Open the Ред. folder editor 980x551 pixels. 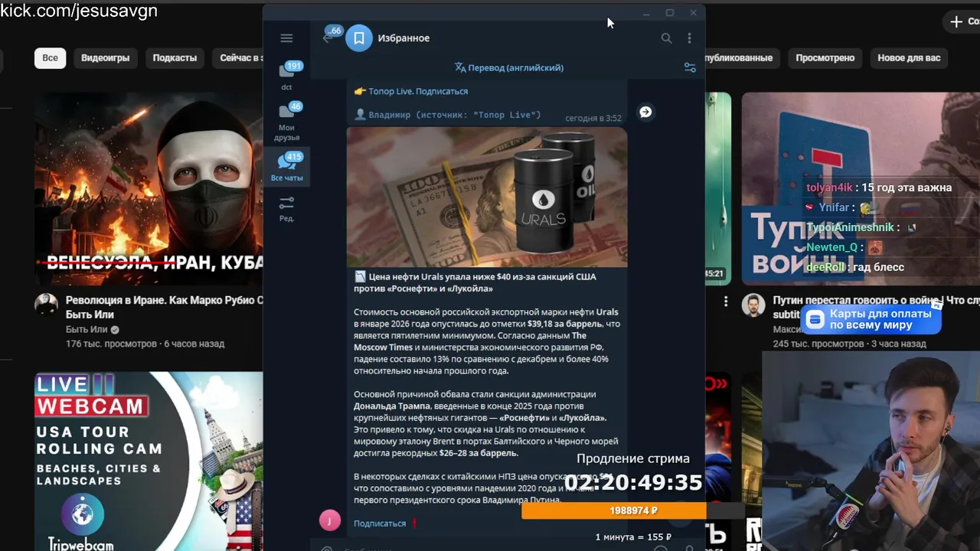tap(286, 208)
